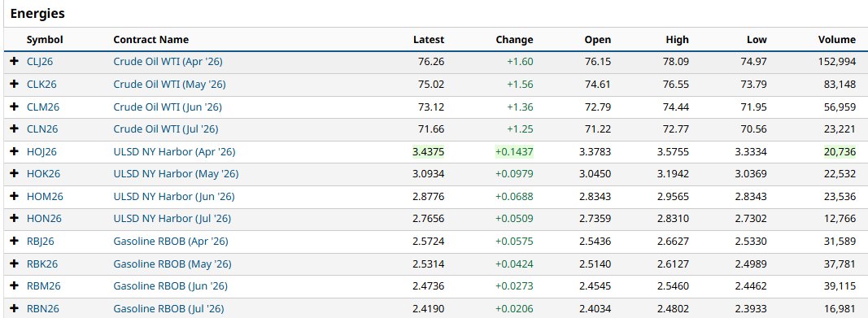Click Gasoline RBOB (May '26) contract
The image size is (868, 318).
click(x=172, y=264)
